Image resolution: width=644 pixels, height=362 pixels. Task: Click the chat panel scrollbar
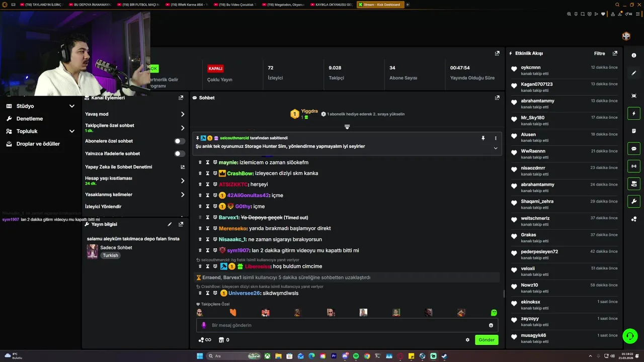point(504,294)
